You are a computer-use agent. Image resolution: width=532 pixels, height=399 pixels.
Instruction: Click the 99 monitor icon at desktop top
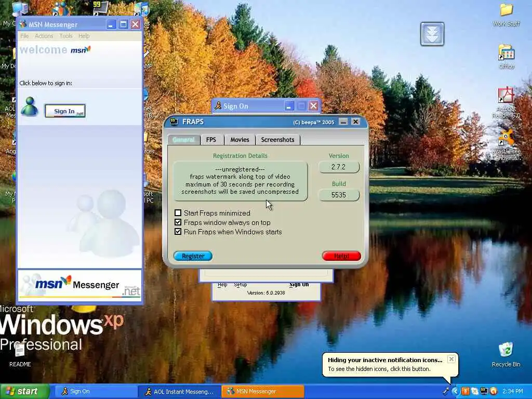point(101,8)
